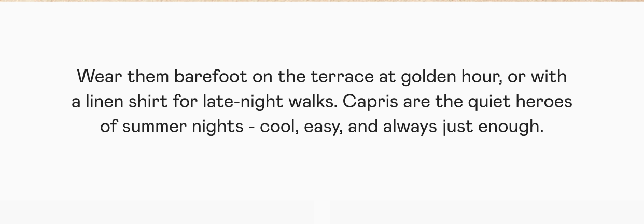Click the gray panel at bottom right
This screenshot has width=644, height=224.
point(486,212)
